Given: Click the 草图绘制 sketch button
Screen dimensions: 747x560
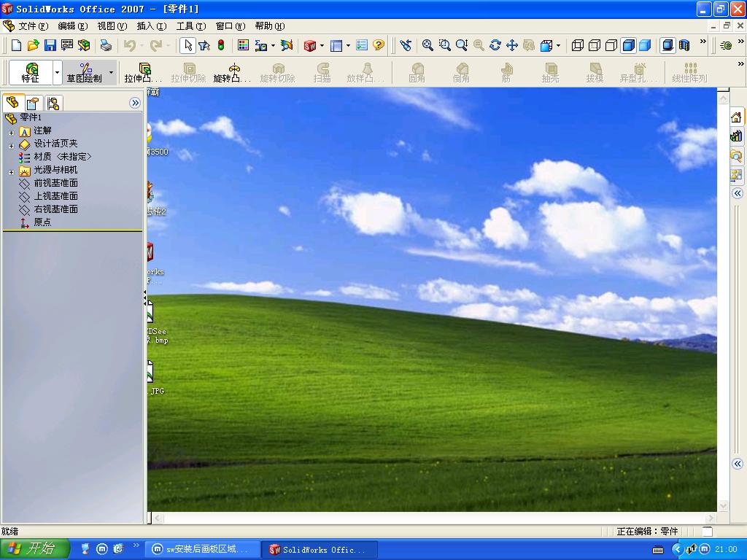Looking at the screenshot, I should (85, 73).
